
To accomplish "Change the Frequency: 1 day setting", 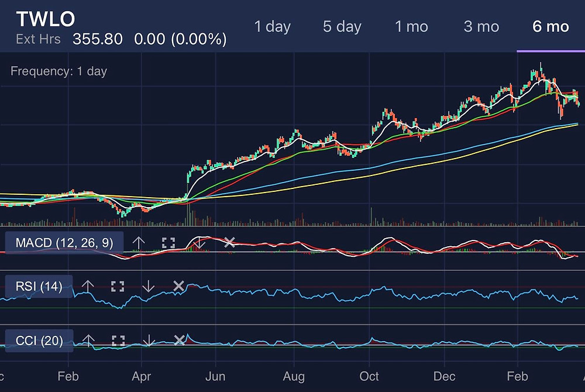I will point(58,71).
